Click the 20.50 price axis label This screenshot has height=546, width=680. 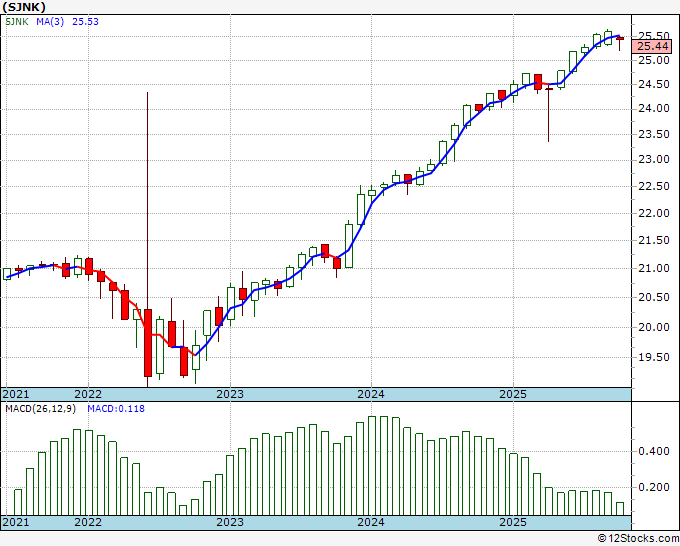pyautogui.click(x=654, y=298)
